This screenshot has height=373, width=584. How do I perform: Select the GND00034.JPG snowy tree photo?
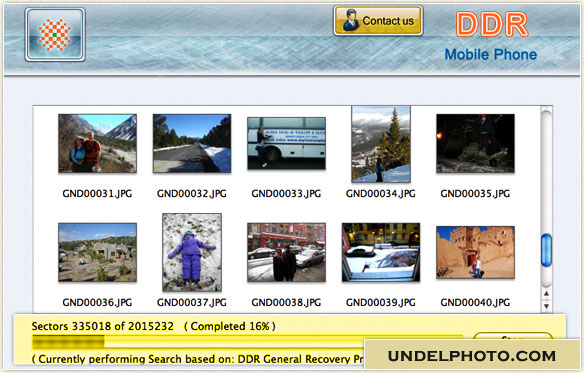(x=381, y=144)
